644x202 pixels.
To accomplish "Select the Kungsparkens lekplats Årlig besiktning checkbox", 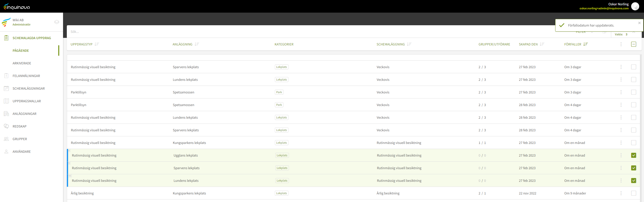I will tap(633, 193).
